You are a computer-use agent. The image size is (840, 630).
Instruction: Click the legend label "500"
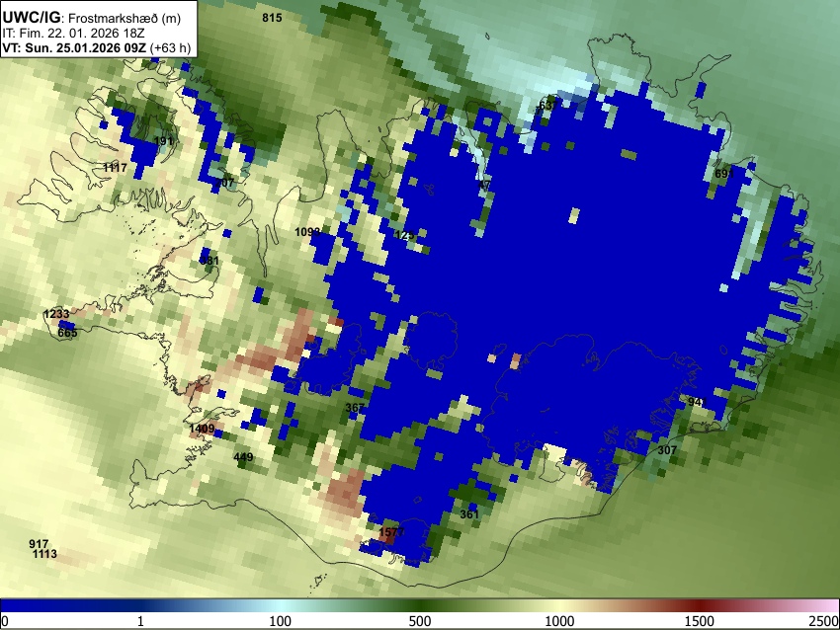tap(420, 621)
